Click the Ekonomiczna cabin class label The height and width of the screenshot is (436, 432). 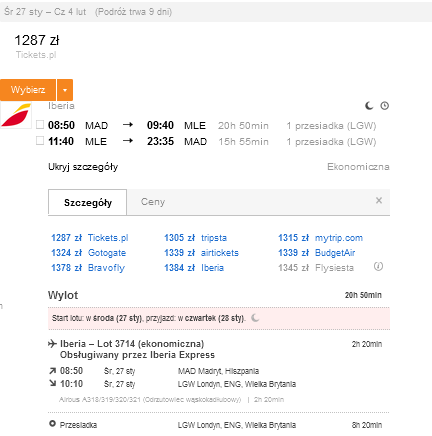click(358, 167)
